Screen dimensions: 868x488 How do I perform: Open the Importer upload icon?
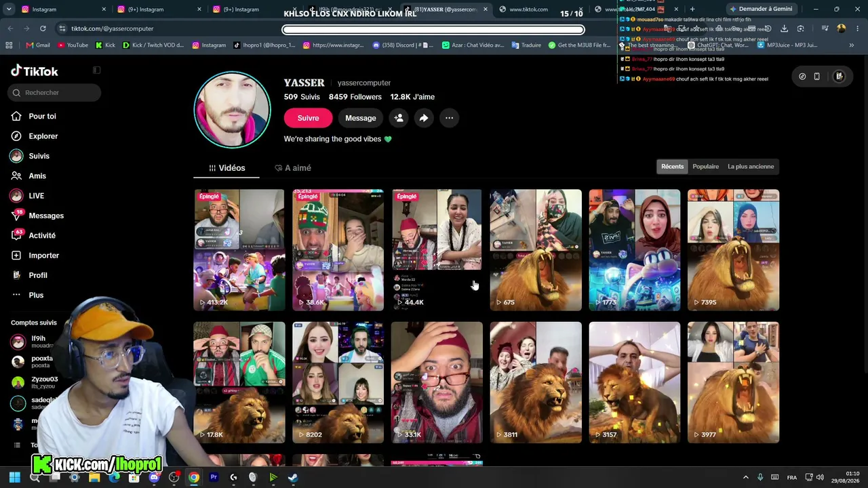point(16,256)
